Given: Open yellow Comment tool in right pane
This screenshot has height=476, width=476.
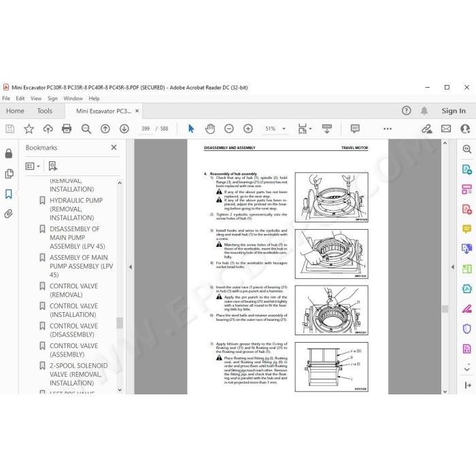Looking at the screenshot, I should click(x=467, y=228).
